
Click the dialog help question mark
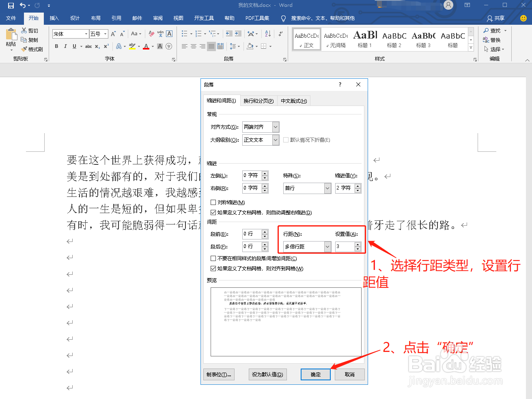(340, 84)
